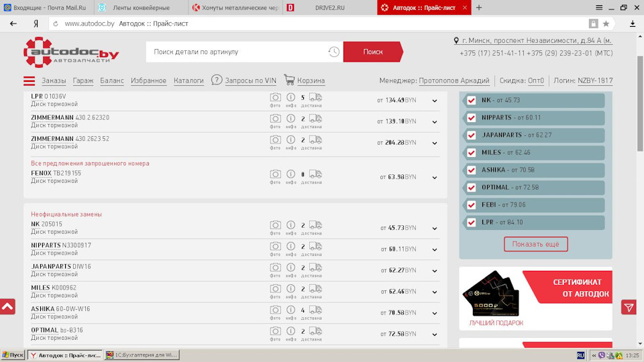Click the Показать еще button
This screenshot has height=362, width=644.
click(x=535, y=244)
